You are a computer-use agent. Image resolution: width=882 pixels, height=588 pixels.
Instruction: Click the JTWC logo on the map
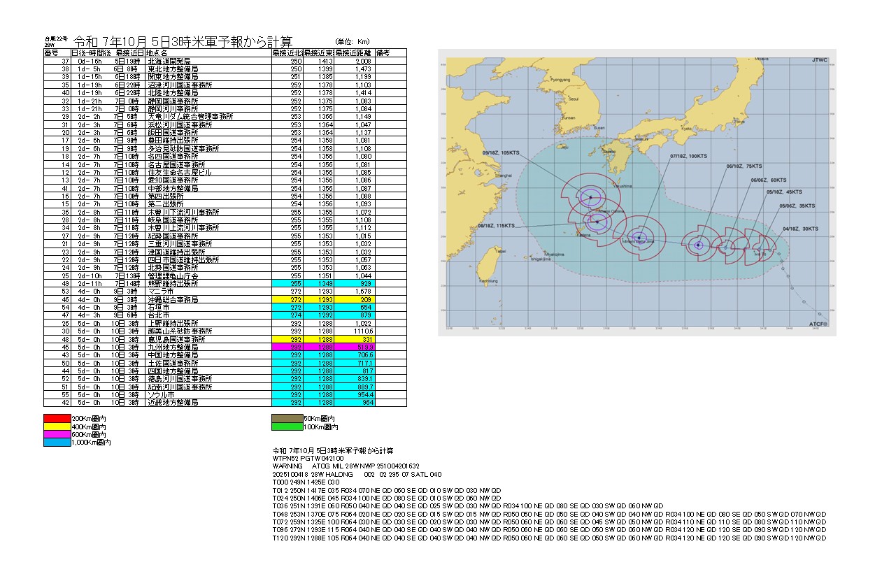[819, 61]
